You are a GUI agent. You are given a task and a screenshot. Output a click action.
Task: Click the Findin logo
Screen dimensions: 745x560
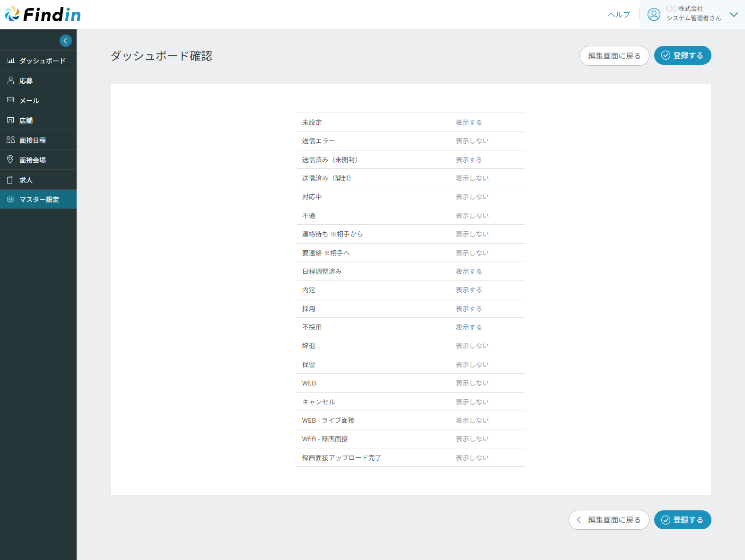point(43,15)
